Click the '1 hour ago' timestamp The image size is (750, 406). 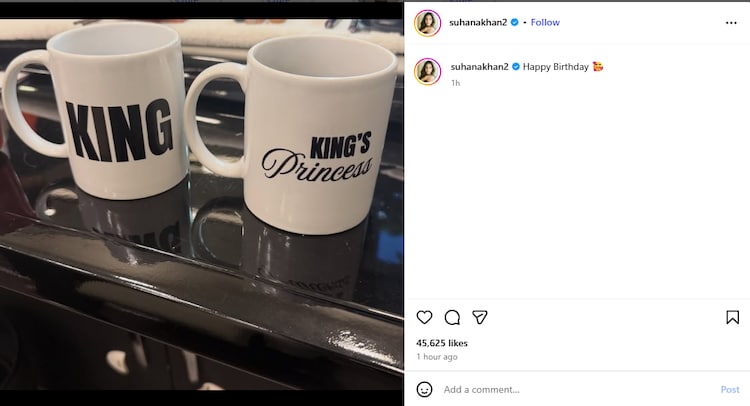437,357
